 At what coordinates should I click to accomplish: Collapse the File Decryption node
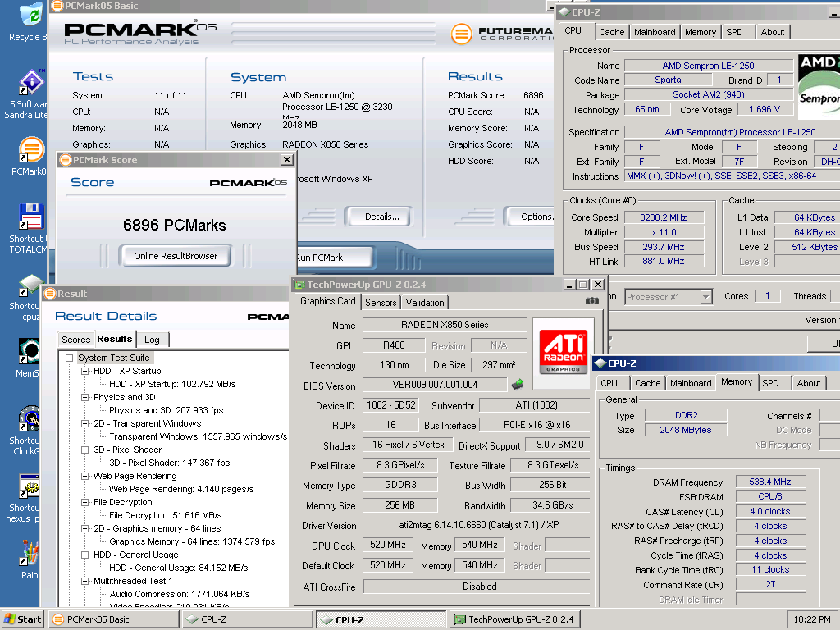click(84, 502)
